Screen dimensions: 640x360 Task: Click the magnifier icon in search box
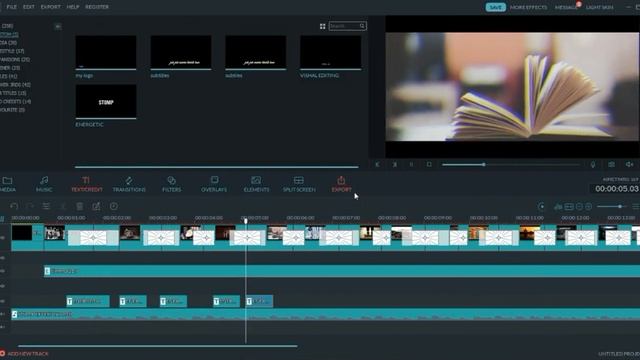[x=362, y=26]
